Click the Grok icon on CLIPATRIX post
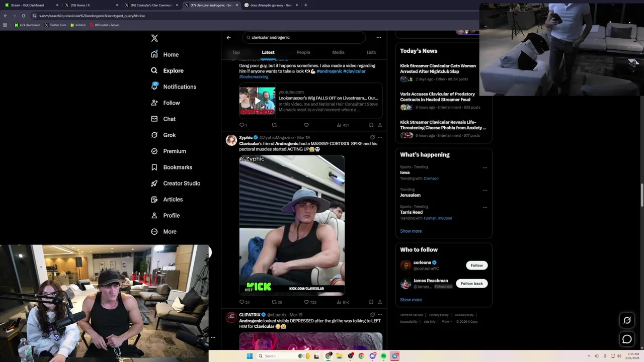The image size is (644, 362). pyautogui.click(x=372, y=315)
